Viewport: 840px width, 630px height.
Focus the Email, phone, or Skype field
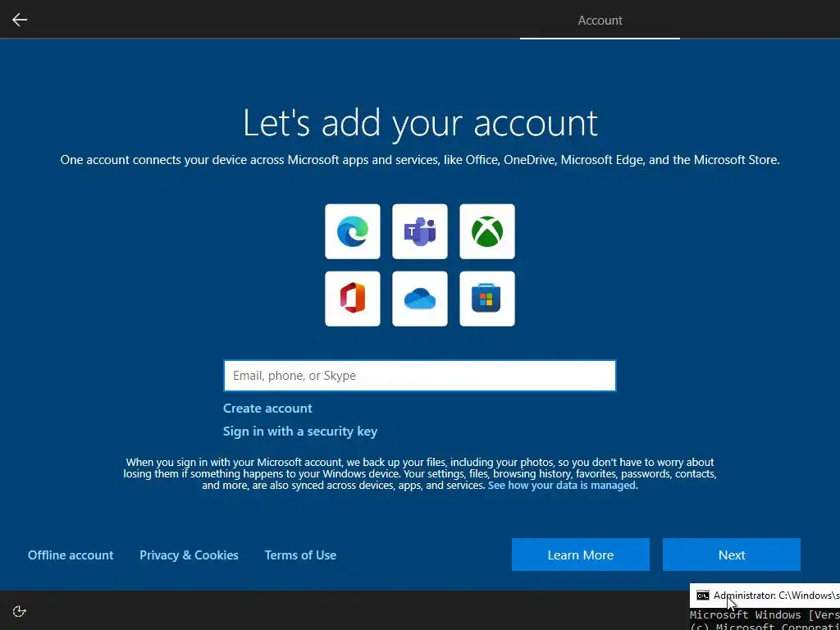tap(419, 376)
